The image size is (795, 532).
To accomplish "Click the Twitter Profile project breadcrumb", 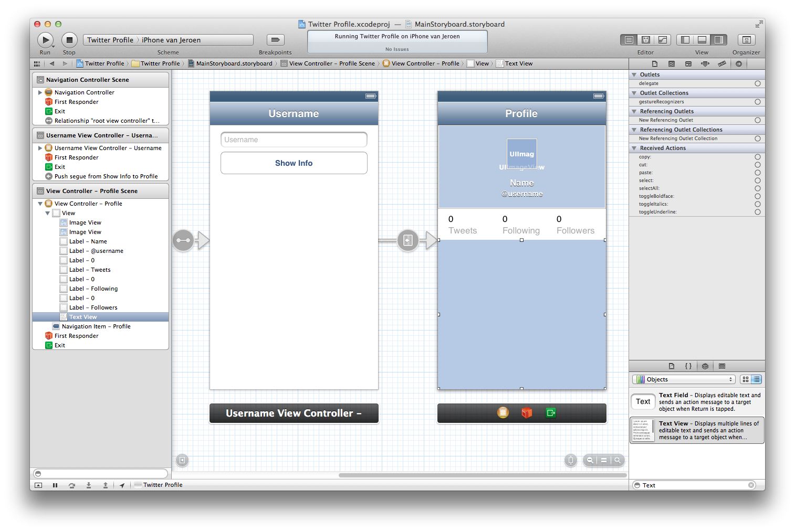I will tap(100, 63).
